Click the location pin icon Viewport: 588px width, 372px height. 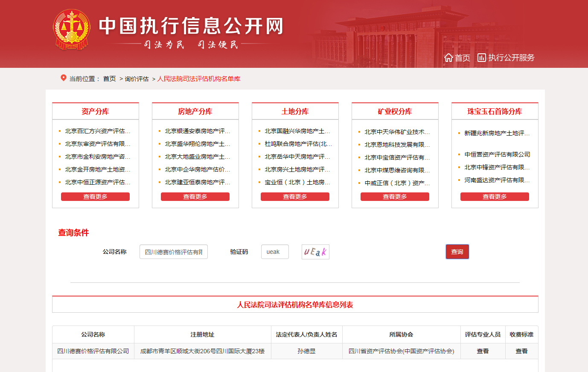(x=64, y=78)
